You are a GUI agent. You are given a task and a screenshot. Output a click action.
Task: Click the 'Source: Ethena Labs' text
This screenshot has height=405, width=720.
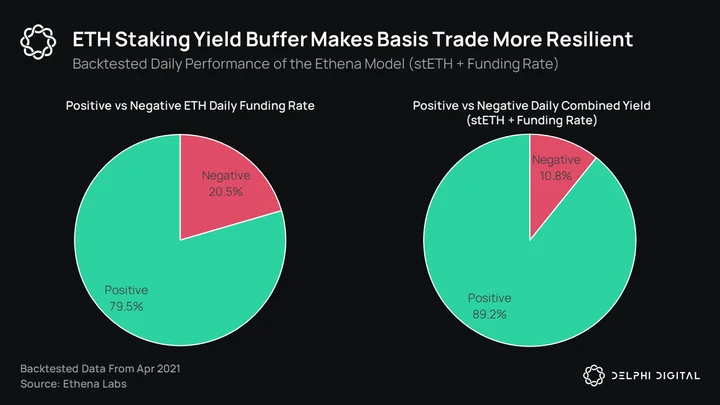(x=73, y=384)
